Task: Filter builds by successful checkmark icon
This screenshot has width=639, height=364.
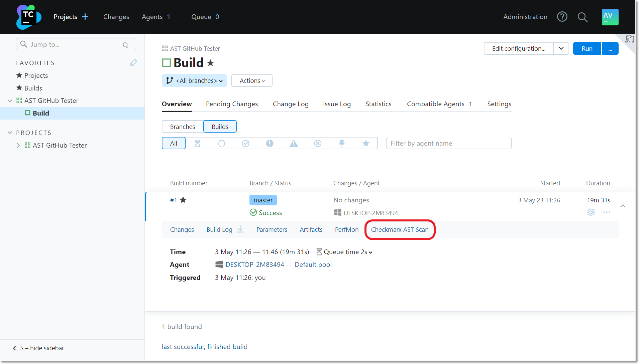Action: tap(245, 143)
